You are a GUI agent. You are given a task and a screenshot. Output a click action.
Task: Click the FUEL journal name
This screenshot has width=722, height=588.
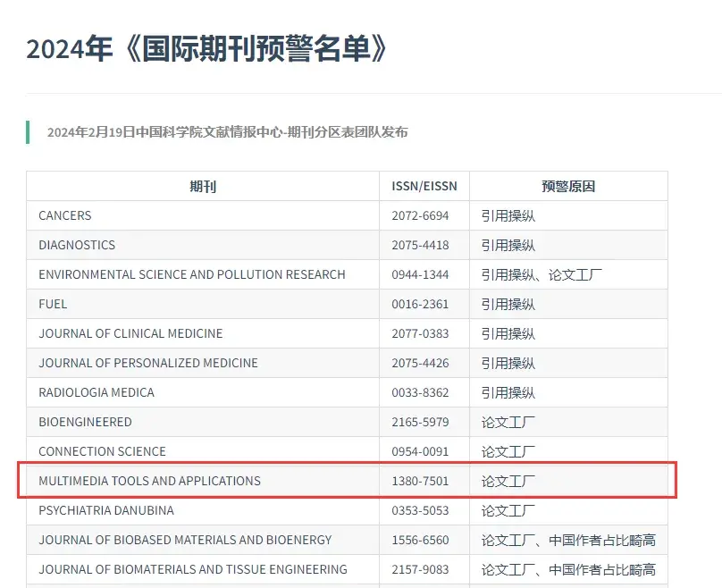click(x=52, y=304)
